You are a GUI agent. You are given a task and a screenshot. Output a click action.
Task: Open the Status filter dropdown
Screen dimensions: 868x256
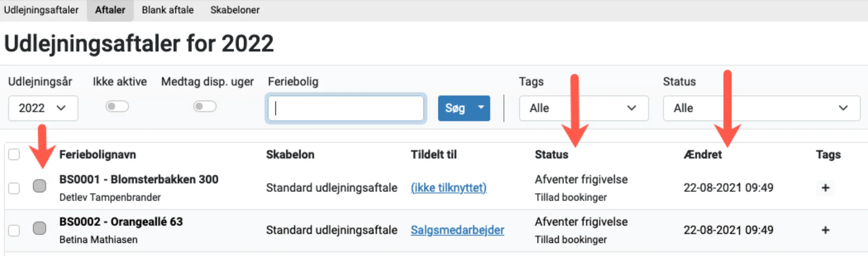761,108
